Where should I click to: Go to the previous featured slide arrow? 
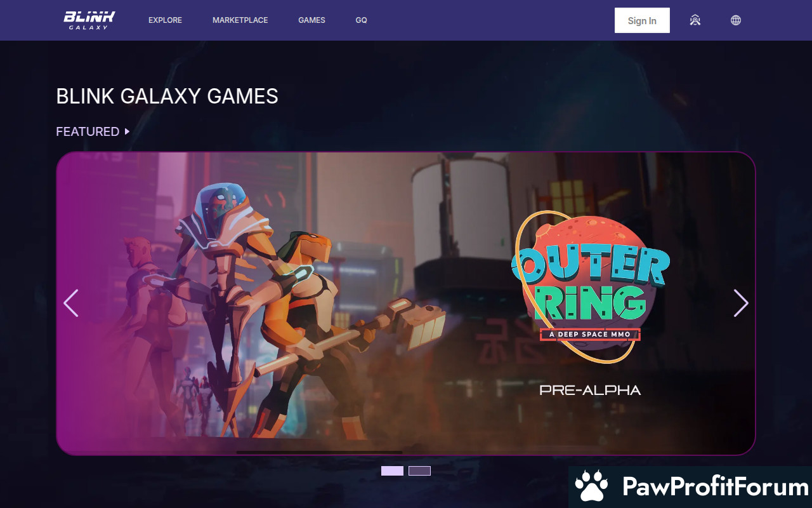click(x=71, y=303)
